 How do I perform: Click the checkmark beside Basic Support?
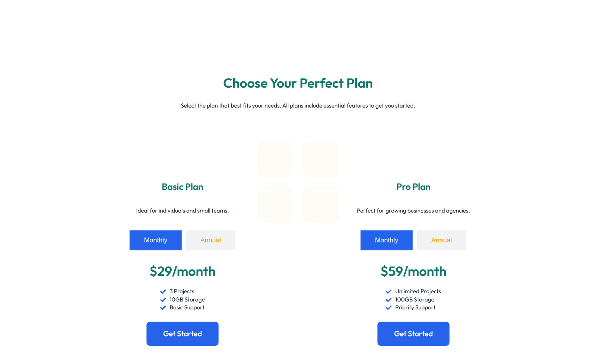click(163, 307)
